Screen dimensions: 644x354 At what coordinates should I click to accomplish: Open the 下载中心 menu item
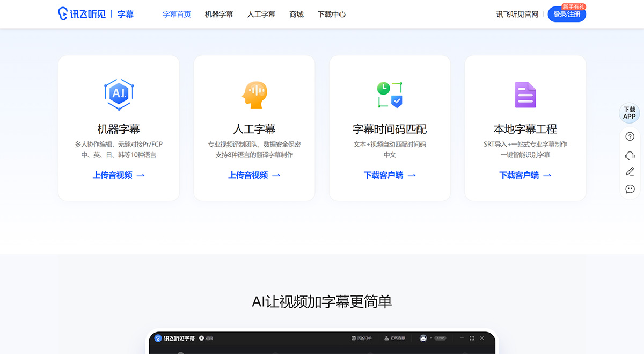click(331, 15)
